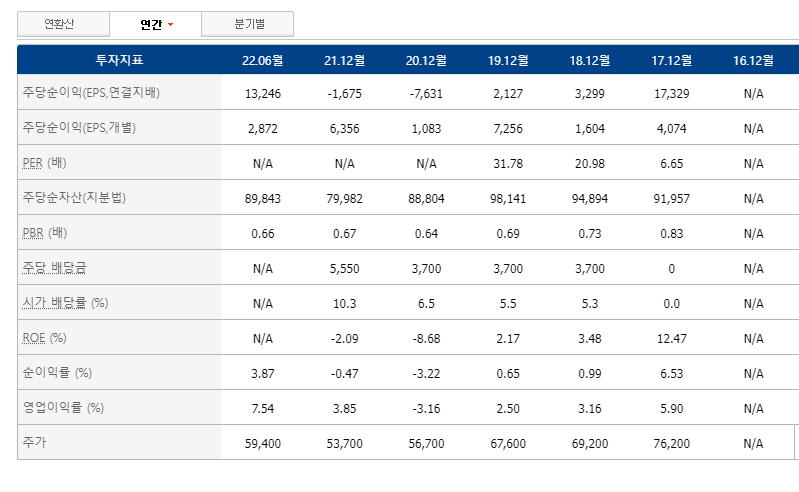Click the 20.12월 column header

tap(426, 61)
